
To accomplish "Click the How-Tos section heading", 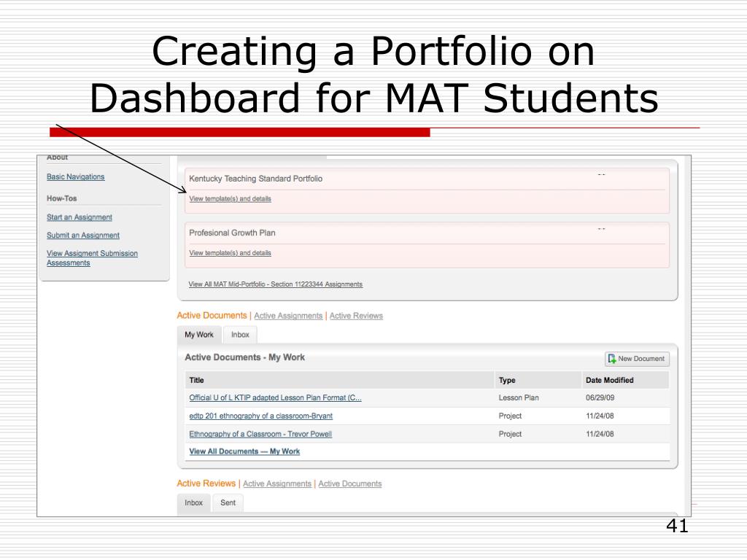I will [61, 198].
